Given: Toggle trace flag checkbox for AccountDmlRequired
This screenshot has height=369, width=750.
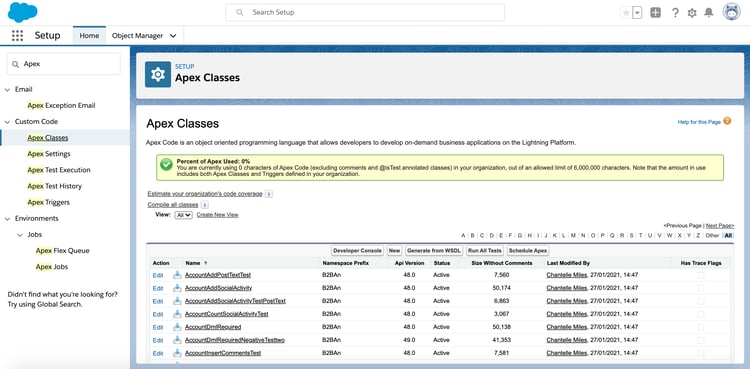Looking at the screenshot, I should 701,327.
